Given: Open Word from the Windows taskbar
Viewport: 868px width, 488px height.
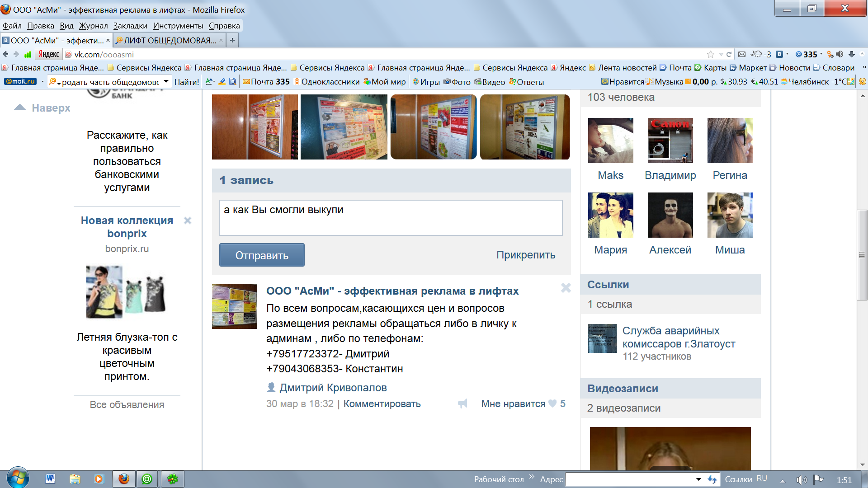Looking at the screenshot, I should 50,479.
